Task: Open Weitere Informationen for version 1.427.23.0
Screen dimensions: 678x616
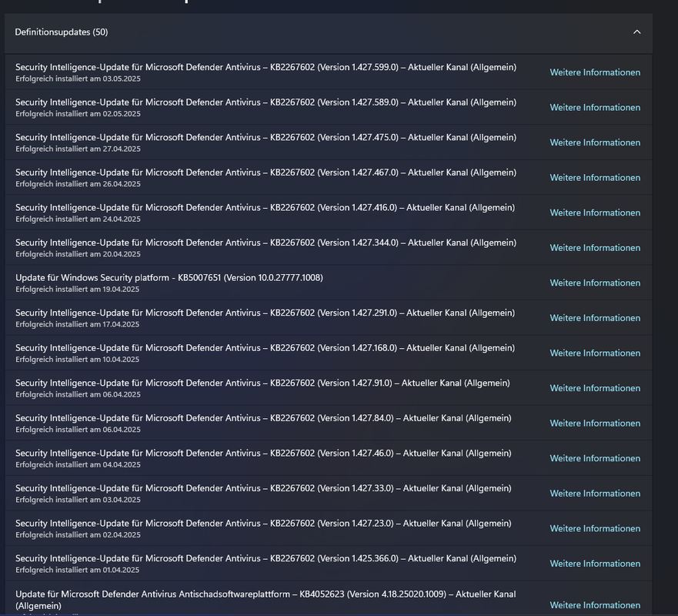Action: [x=595, y=528]
